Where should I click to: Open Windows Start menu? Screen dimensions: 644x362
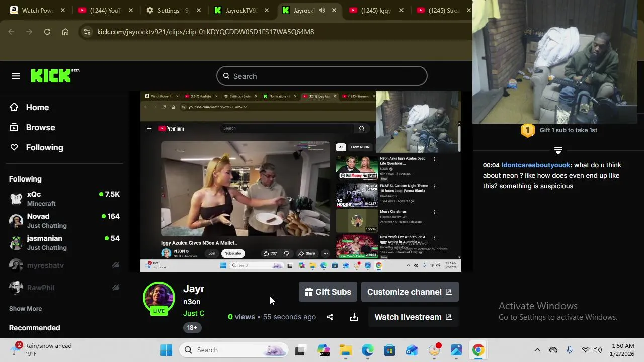click(x=166, y=350)
